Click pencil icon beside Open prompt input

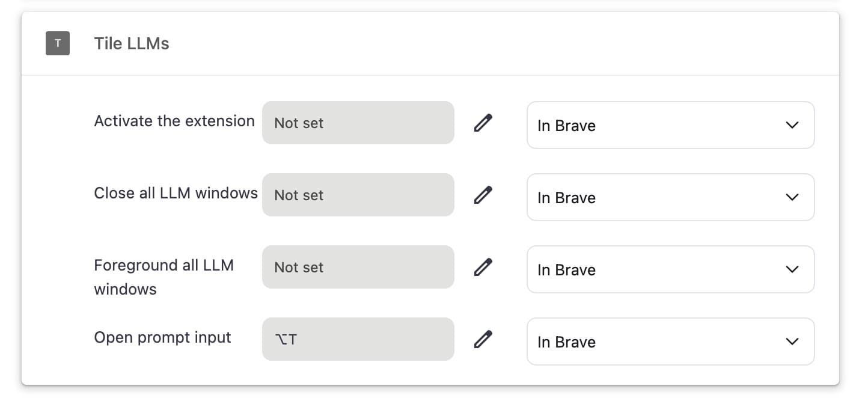(x=483, y=339)
